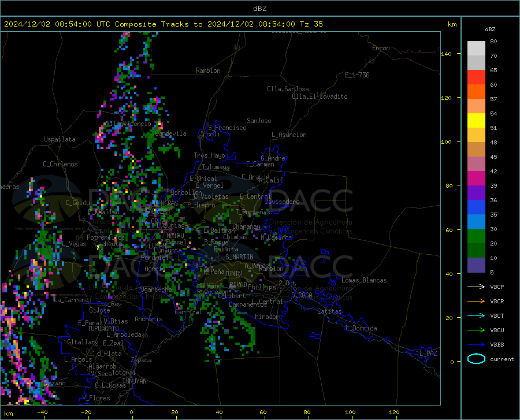Click the 'S_ROSA' place label
Viewport: 520px width, 420px height.
[302, 295]
